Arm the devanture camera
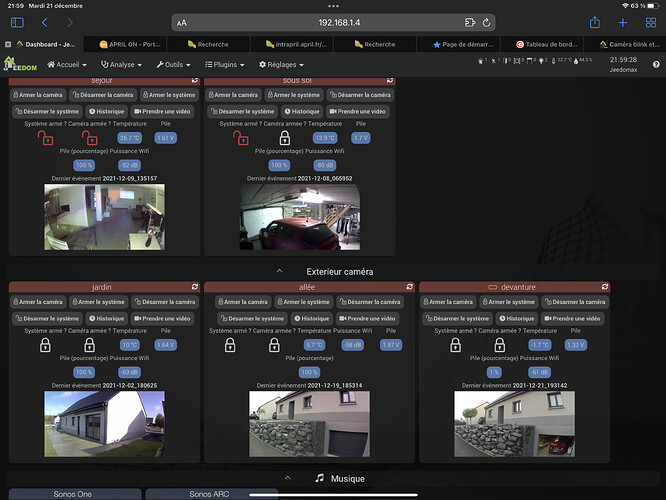Screen dimensions: 666x500 pyautogui.click(x=448, y=302)
